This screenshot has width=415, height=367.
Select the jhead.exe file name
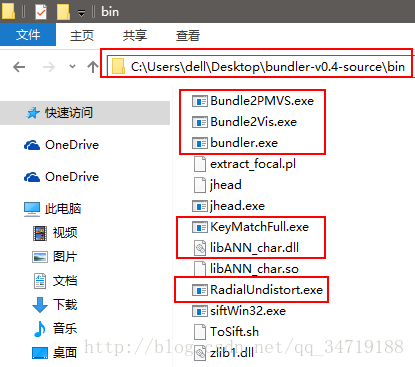[237, 206]
